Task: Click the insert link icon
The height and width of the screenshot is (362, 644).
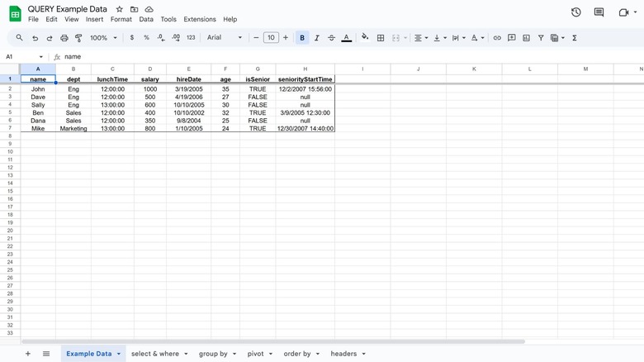Action: coord(497,38)
